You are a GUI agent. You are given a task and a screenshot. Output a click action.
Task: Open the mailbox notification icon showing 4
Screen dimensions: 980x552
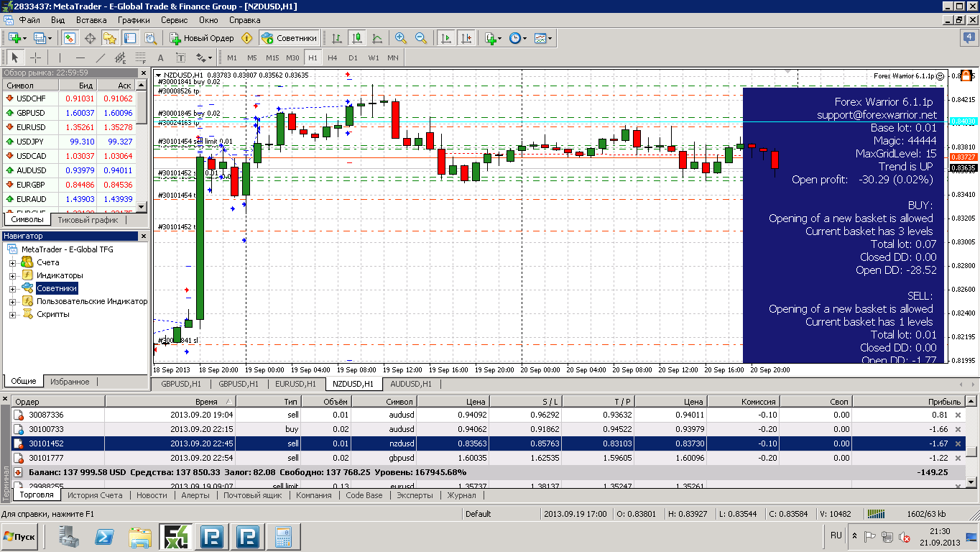[969, 38]
